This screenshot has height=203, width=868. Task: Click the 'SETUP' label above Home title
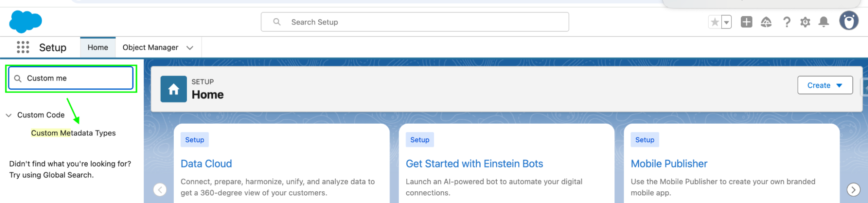(x=202, y=82)
